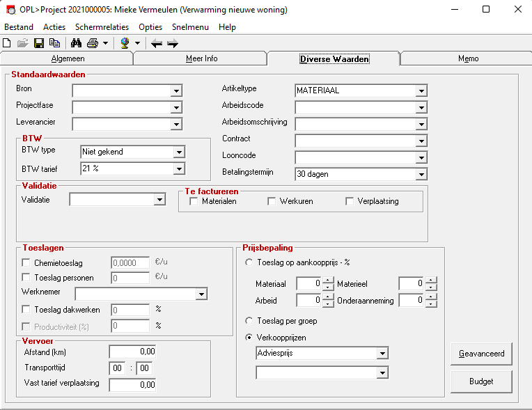Viewport: 532px width, 410px height.
Task: Open search with the binoculars icon
Action: [x=76, y=43]
